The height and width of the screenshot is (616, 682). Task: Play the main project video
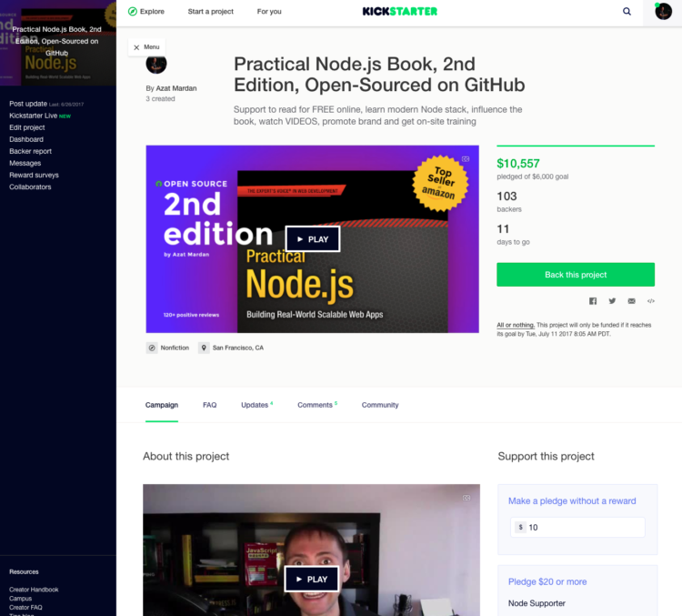point(312,239)
